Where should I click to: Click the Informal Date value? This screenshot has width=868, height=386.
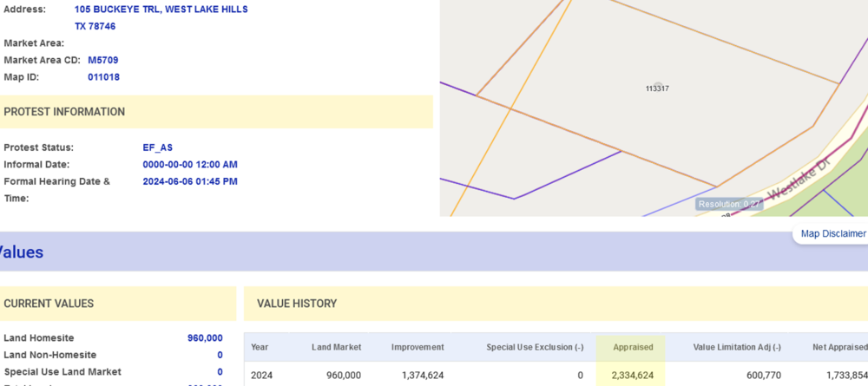point(190,164)
